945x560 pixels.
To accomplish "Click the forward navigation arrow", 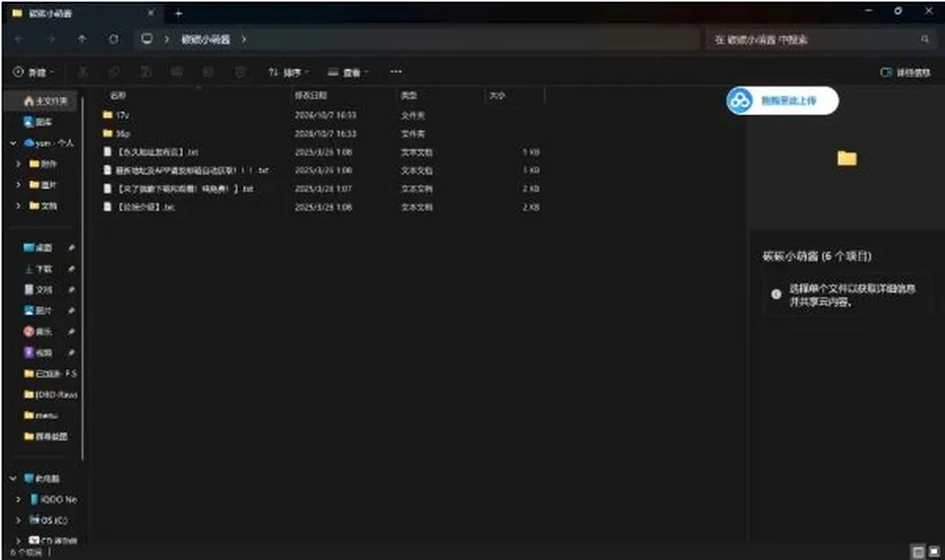I will (51, 39).
